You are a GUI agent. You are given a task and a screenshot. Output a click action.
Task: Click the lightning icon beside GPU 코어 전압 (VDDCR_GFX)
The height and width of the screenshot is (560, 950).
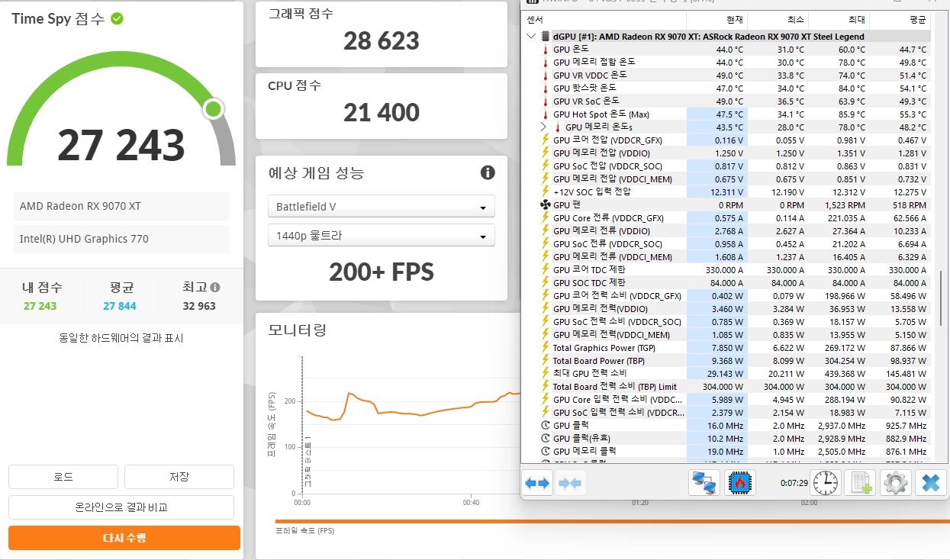click(545, 140)
